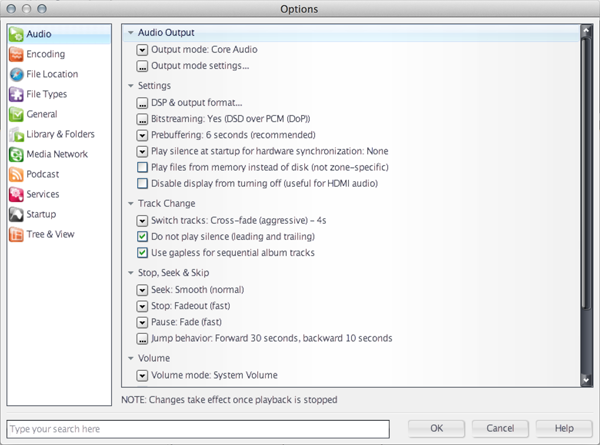
Task: Click the scrollbar down arrow
Action: coord(586,380)
